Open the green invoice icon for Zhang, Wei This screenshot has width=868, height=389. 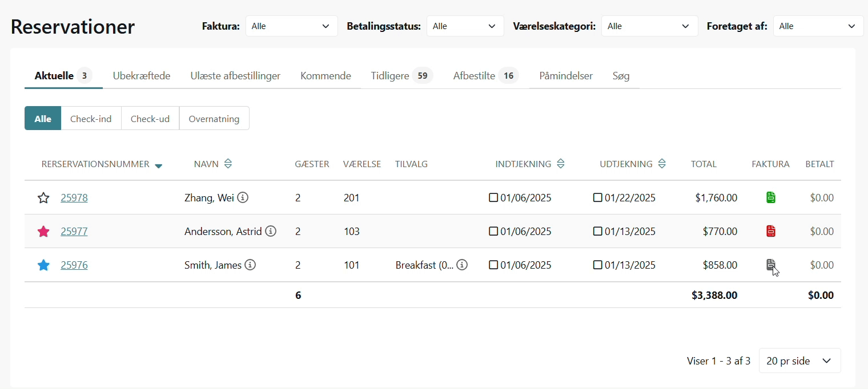(771, 198)
